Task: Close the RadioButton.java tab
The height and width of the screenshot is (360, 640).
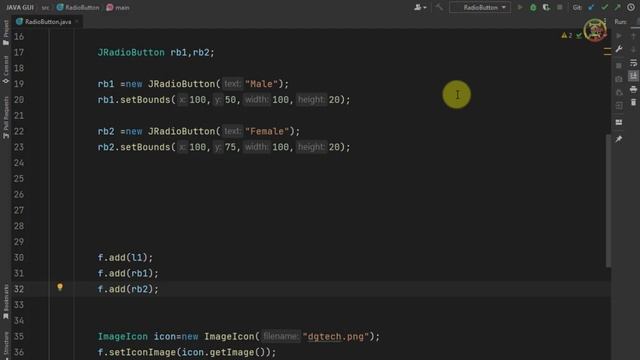Action: (77, 22)
